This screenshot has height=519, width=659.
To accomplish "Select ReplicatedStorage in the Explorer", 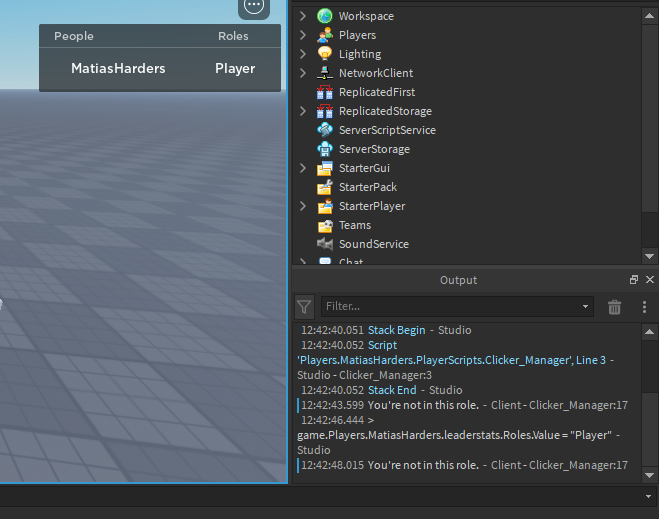I will pos(385,111).
